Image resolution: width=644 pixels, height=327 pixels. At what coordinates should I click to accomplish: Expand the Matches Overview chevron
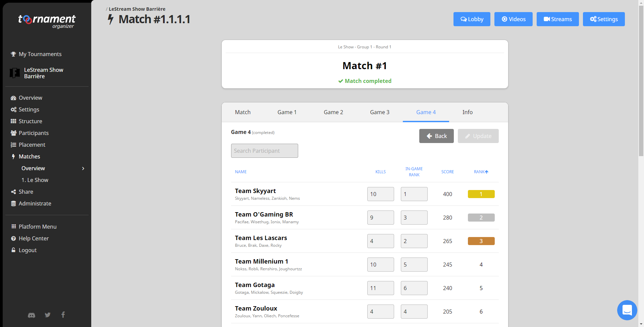[x=83, y=168]
